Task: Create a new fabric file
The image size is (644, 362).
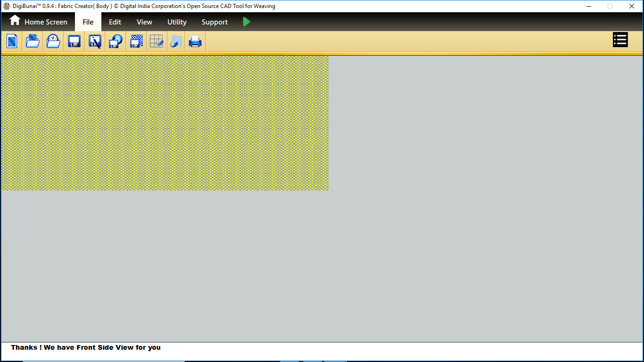Action: click(x=12, y=41)
